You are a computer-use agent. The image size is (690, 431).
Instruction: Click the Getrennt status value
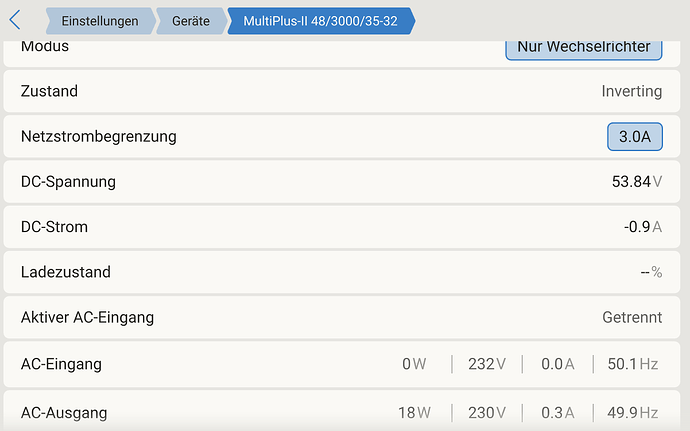[632, 317]
